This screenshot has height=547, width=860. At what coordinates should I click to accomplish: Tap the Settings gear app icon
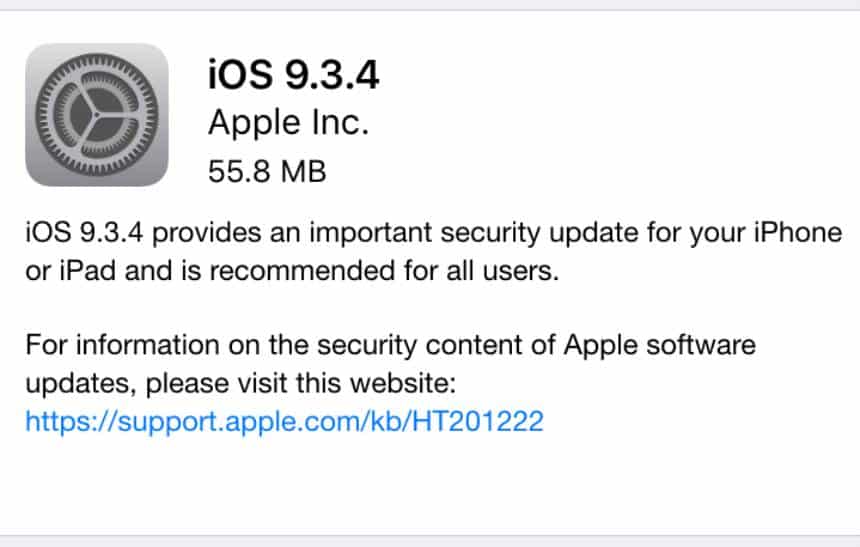[97, 115]
